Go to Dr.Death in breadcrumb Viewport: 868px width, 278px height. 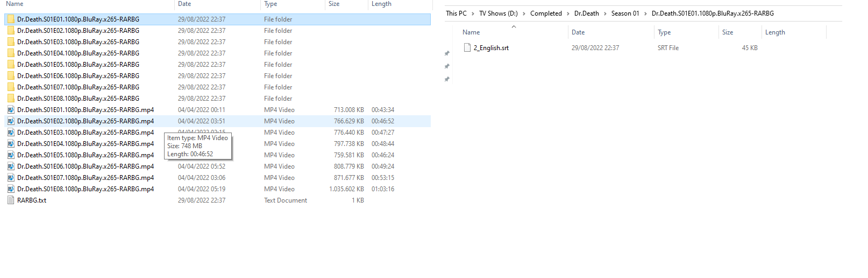[x=586, y=13]
